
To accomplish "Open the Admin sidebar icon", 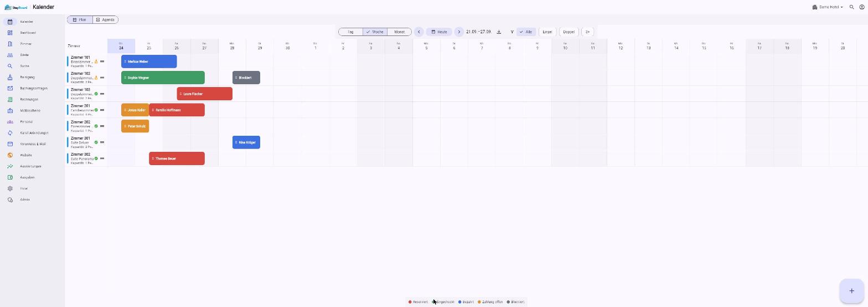I will [10, 199].
